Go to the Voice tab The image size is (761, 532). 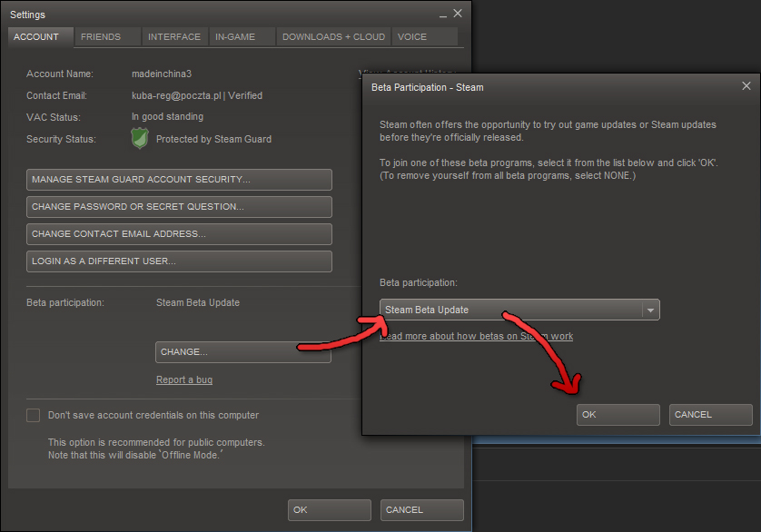click(x=425, y=37)
